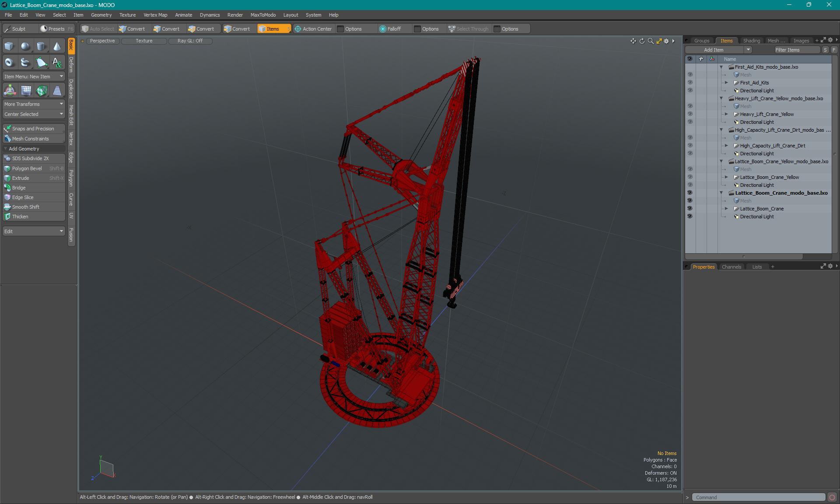Expand the Heavy_Lift_Crane_Yellow group
Screen dimensions: 840x504
coord(727,114)
